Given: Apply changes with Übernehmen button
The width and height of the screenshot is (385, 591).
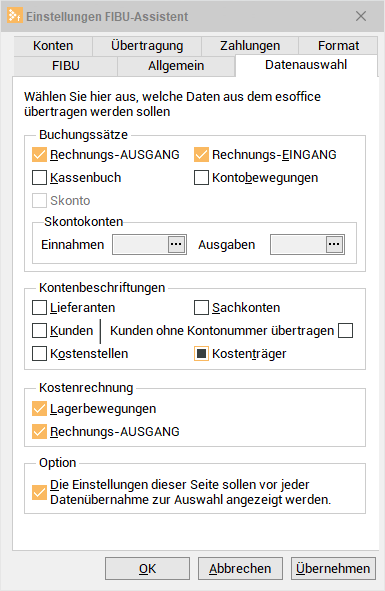Looking at the screenshot, I should point(333,568).
